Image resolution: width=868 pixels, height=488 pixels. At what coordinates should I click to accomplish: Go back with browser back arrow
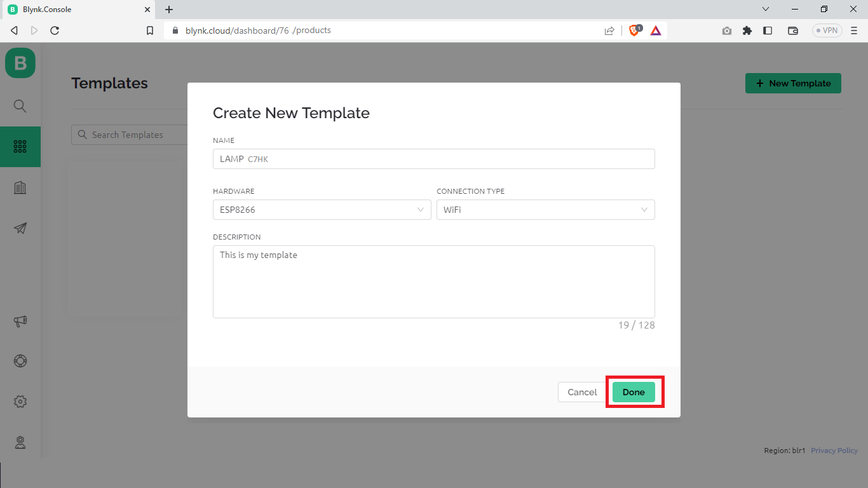pos(14,30)
